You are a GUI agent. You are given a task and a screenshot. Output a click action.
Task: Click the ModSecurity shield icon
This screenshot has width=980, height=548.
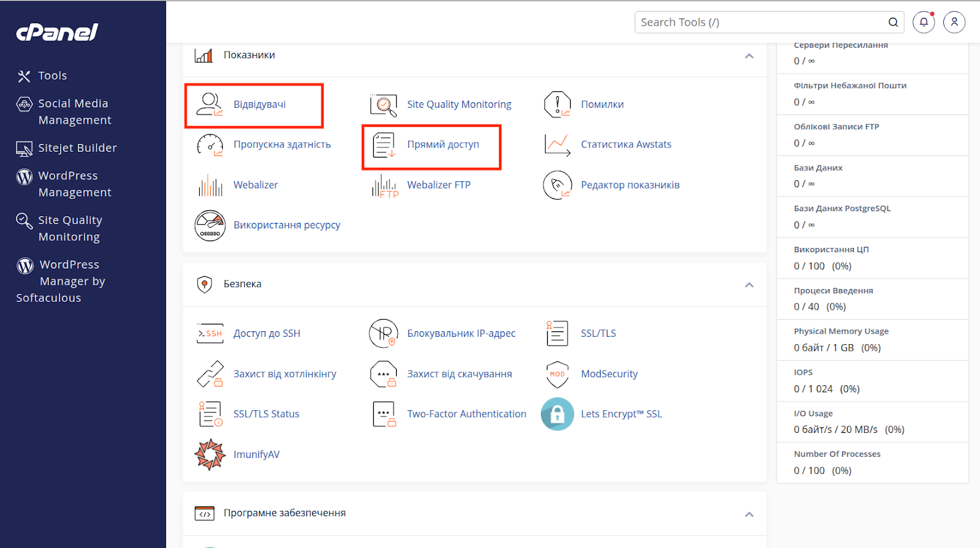click(x=557, y=374)
